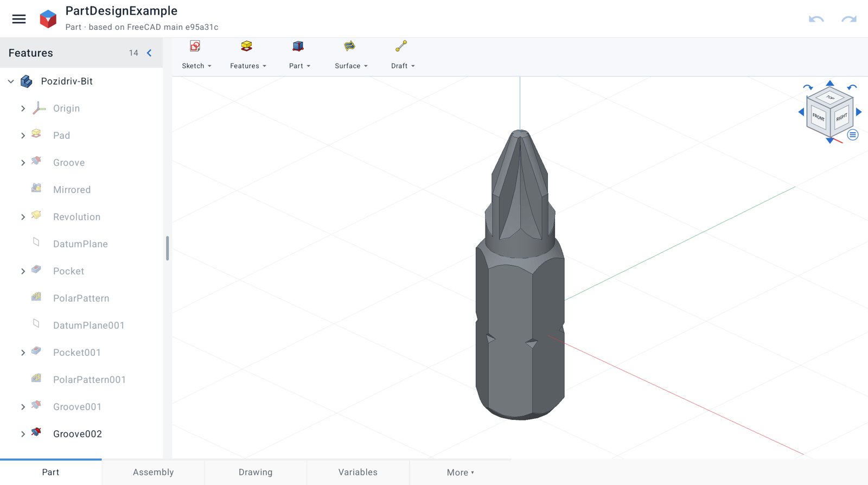Image resolution: width=868 pixels, height=485 pixels.
Task: Undo the last action
Action: click(816, 19)
